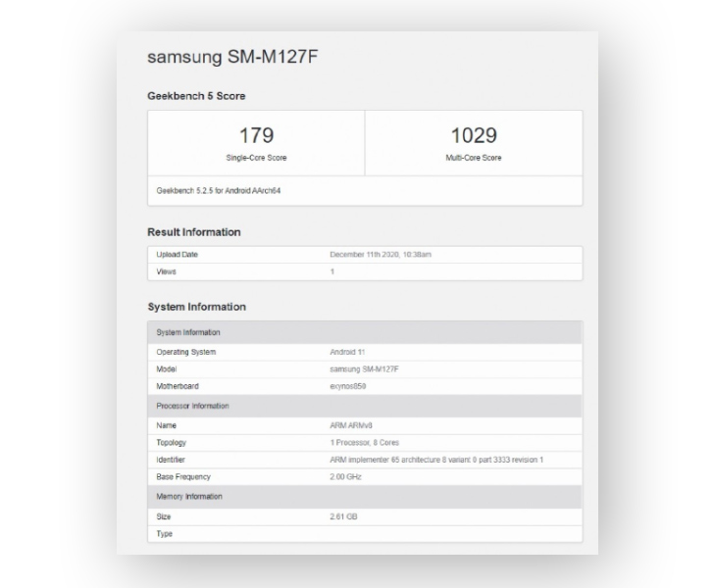This screenshot has height=588, width=714.
Task: Click the Model value samsung SM-M127F
Action: click(x=365, y=368)
